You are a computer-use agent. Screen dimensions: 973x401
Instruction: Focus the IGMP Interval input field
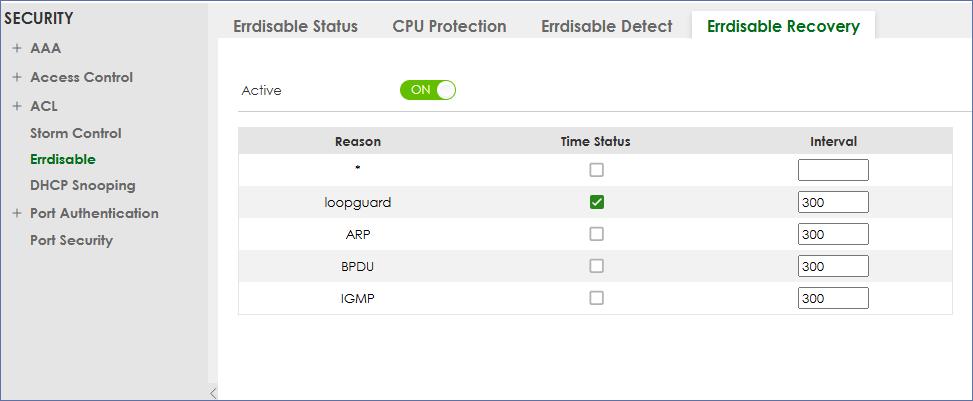833,298
